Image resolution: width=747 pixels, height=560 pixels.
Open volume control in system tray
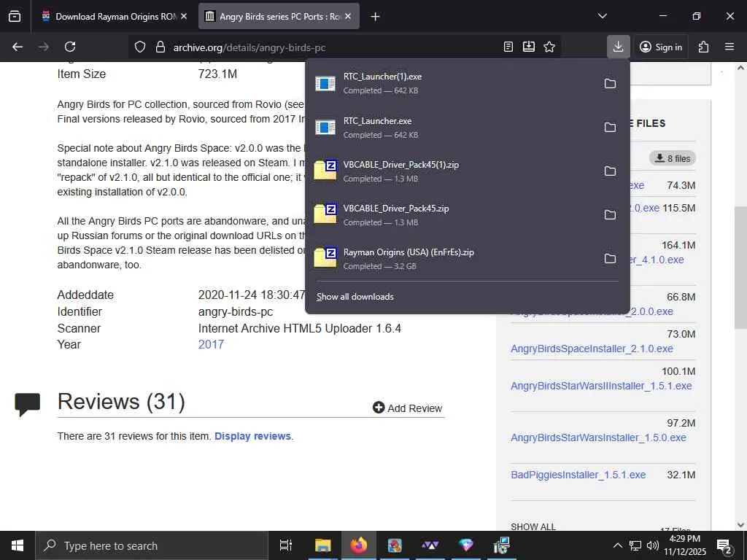(652, 545)
